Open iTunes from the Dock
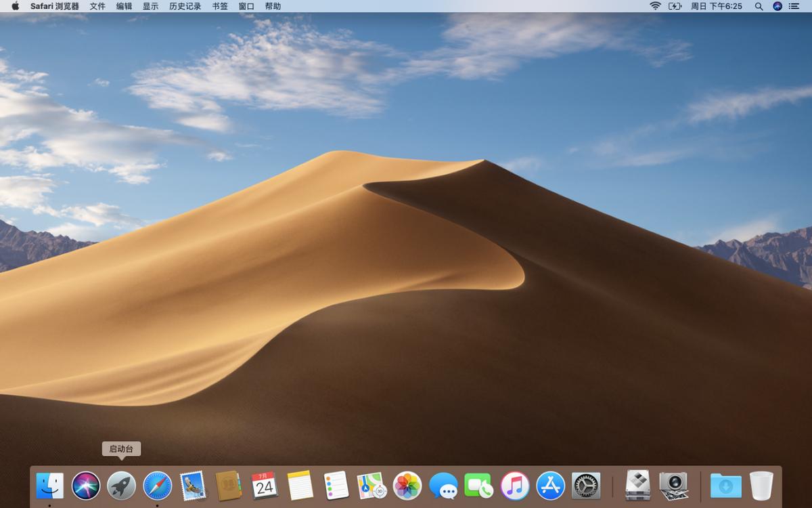812x508 pixels. click(516, 486)
